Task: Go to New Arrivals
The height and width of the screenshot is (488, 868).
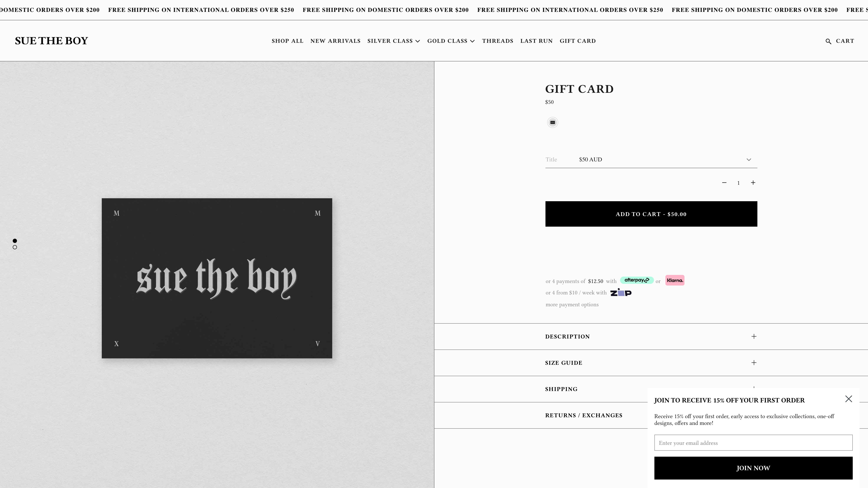Action: pyautogui.click(x=335, y=41)
